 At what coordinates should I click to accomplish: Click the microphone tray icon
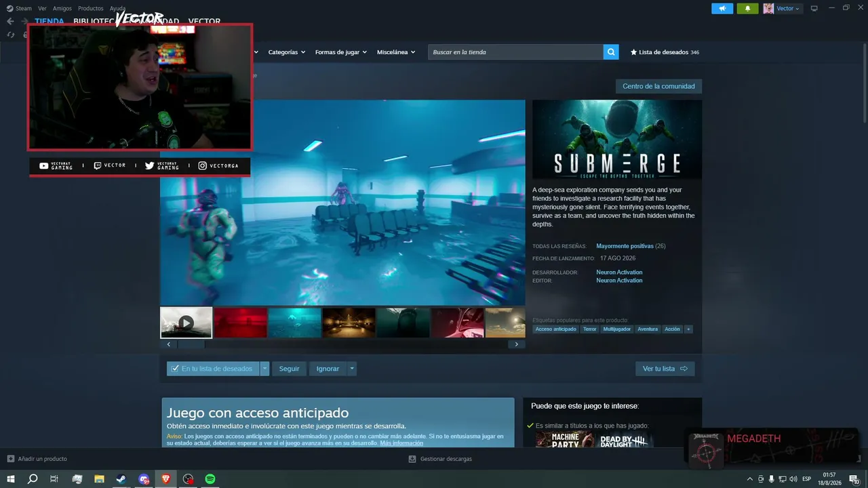click(772, 479)
